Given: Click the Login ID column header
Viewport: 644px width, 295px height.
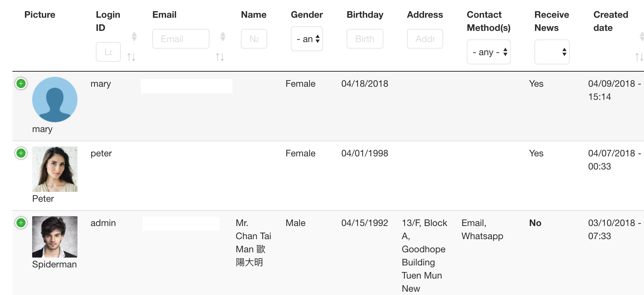Looking at the screenshot, I should pos(108,21).
